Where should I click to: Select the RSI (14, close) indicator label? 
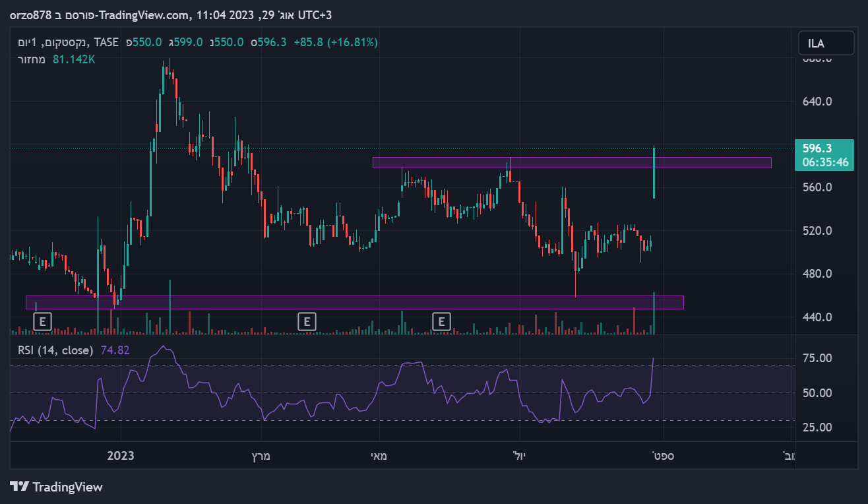click(55, 350)
